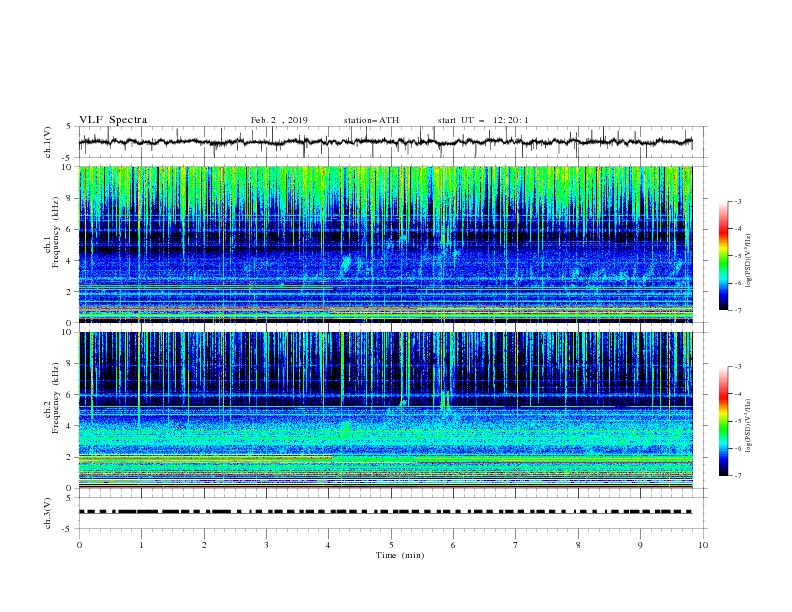Click the '-7' tick on ch.2 color bar

(x=738, y=476)
